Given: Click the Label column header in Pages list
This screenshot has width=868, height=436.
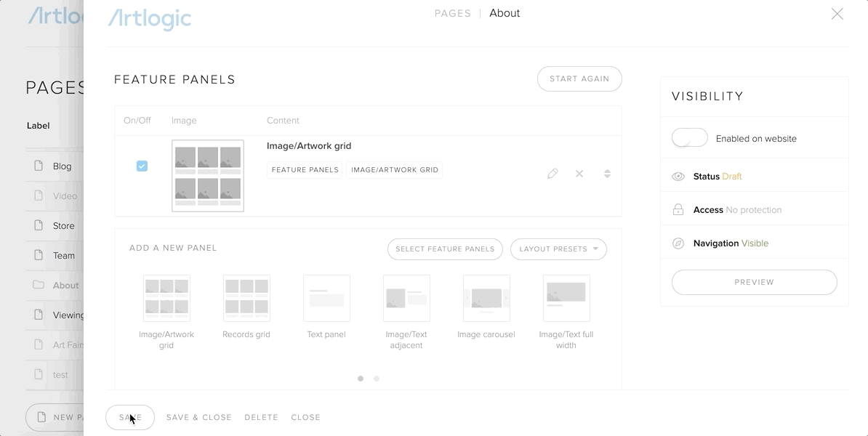Looking at the screenshot, I should (39, 126).
